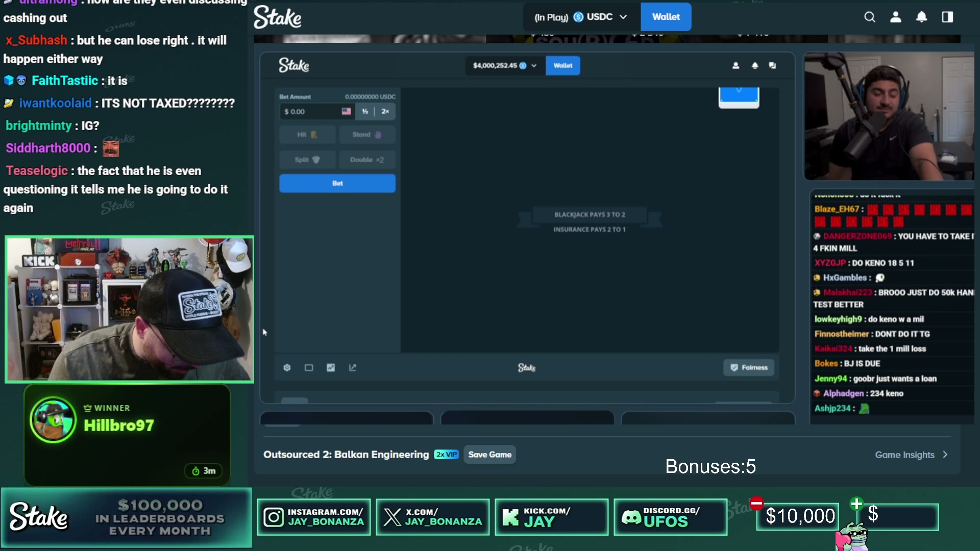Click username Siddharth8000 in chat
980x551 pixels.
pyautogui.click(x=48, y=148)
